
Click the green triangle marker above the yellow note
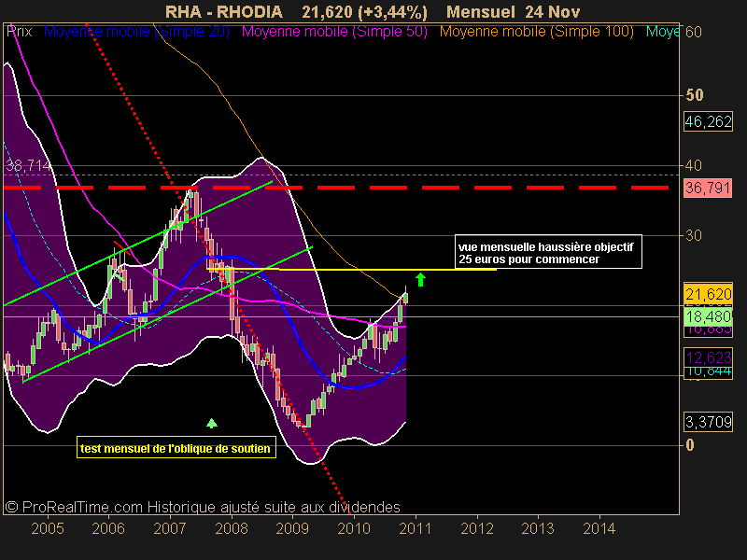pos(212,423)
